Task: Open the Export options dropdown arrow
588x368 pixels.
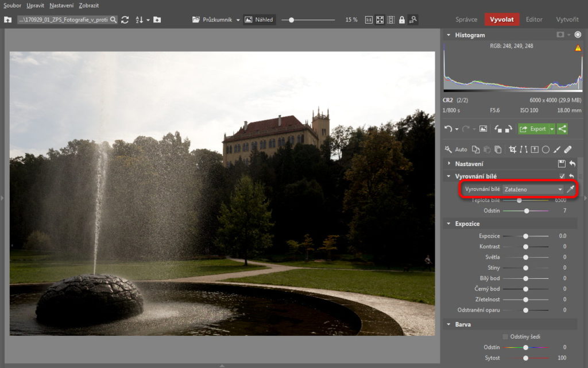Action: 552,129
